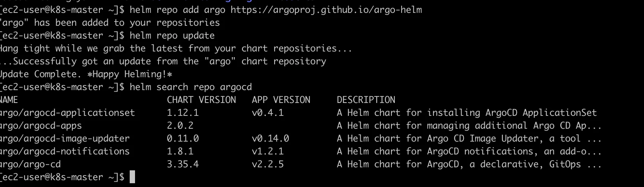The image size is (644, 187).
Task: Click the DESCRIPTION column header
Action: 366,100
